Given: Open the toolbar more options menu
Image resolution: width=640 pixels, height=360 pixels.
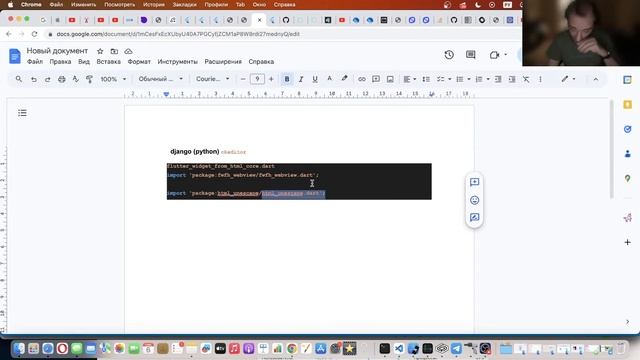Looking at the screenshot, I should (540, 79).
